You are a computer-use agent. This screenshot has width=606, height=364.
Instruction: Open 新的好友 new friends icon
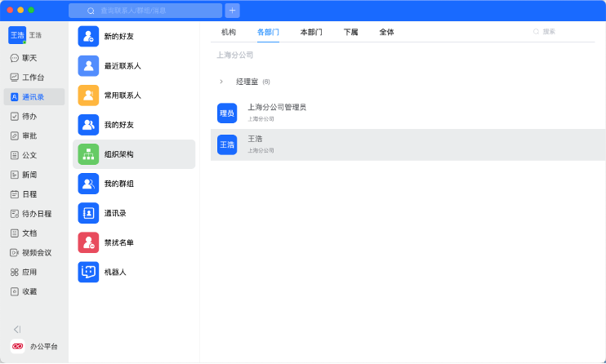click(88, 37)
